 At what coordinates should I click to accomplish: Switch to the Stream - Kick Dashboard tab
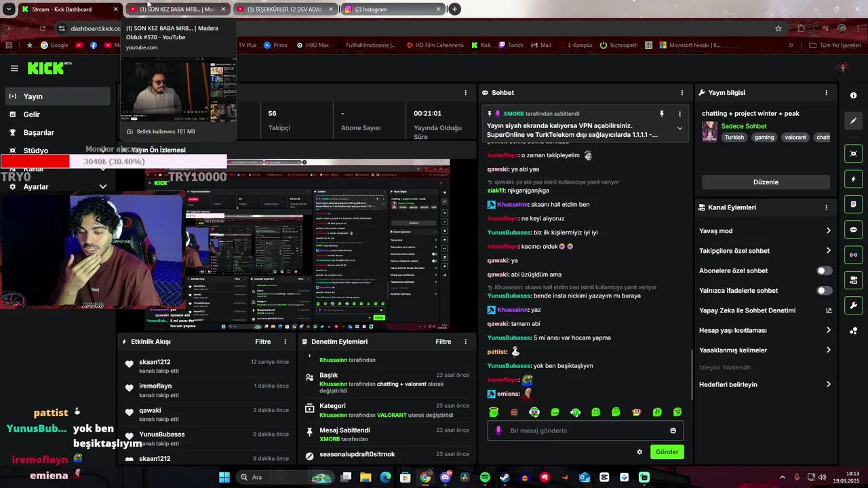click(70, 9)
